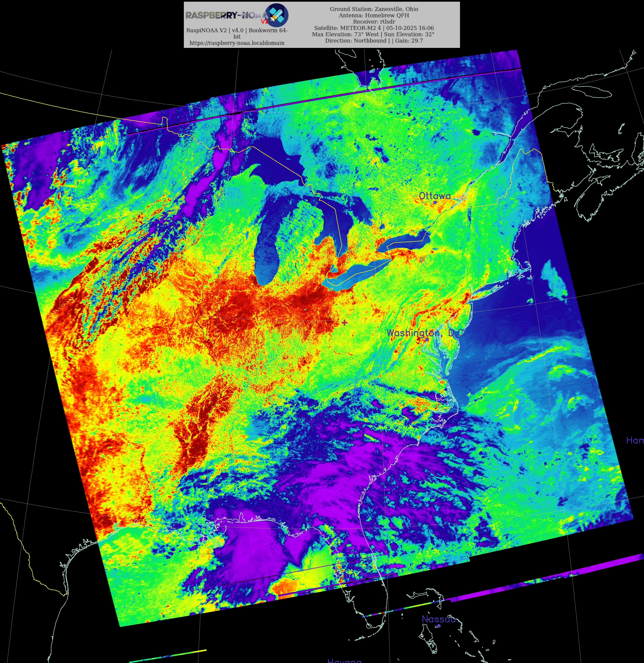Click the Satellite METEOR-M2 4 info line

click(374, 28)
